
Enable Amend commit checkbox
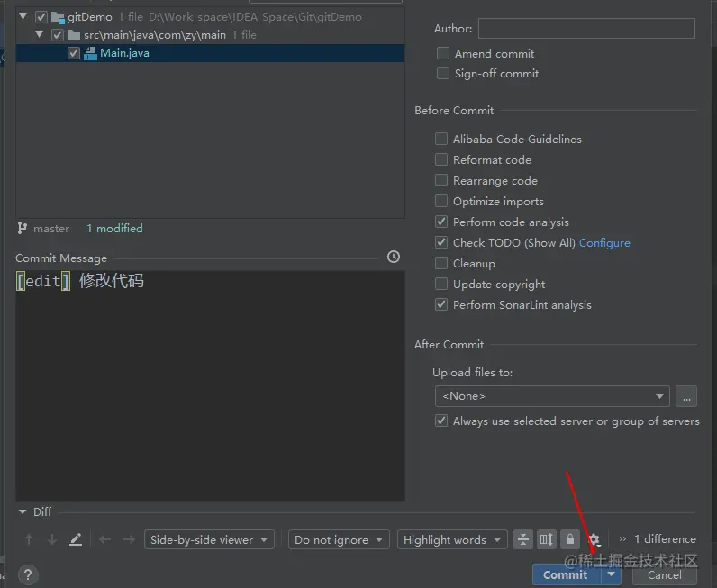coord(442,53)
